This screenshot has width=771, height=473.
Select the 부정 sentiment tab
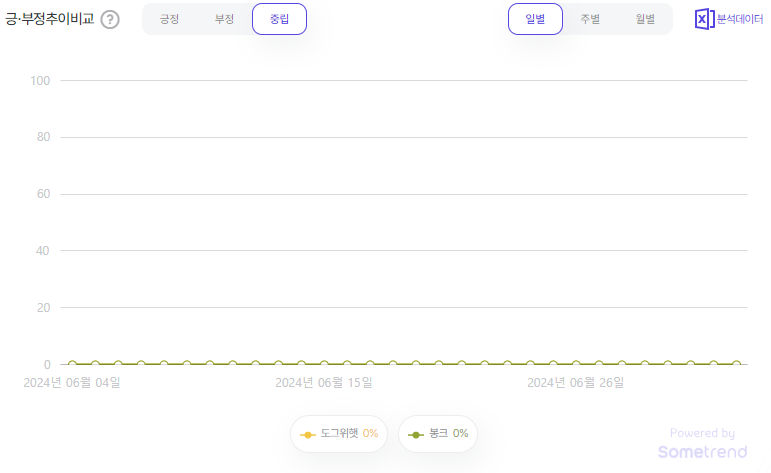point(224,19)
